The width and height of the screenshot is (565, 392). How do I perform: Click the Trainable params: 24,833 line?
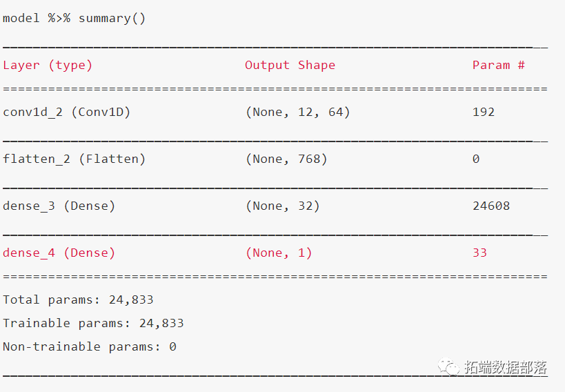point(93,324)
